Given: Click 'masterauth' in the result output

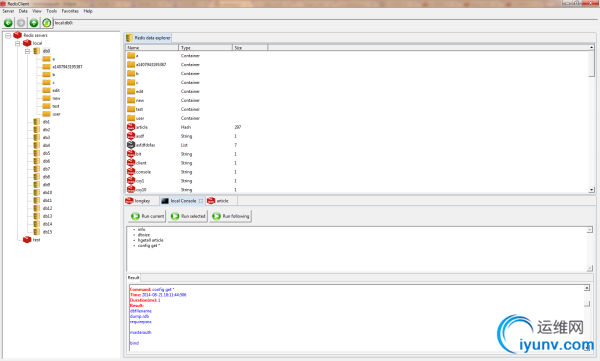Looking at the screenshot, I should tap(140, 332).
